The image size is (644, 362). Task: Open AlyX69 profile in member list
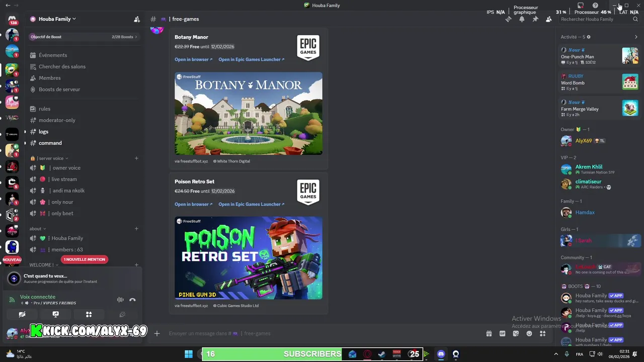[x=600, y=141]
